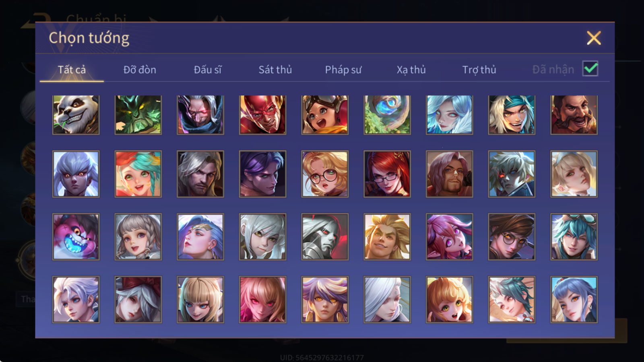This screenshot has height=362, width=644.
Task: Select the silver-armored red-caped knight hero
Action: [325, 237]
